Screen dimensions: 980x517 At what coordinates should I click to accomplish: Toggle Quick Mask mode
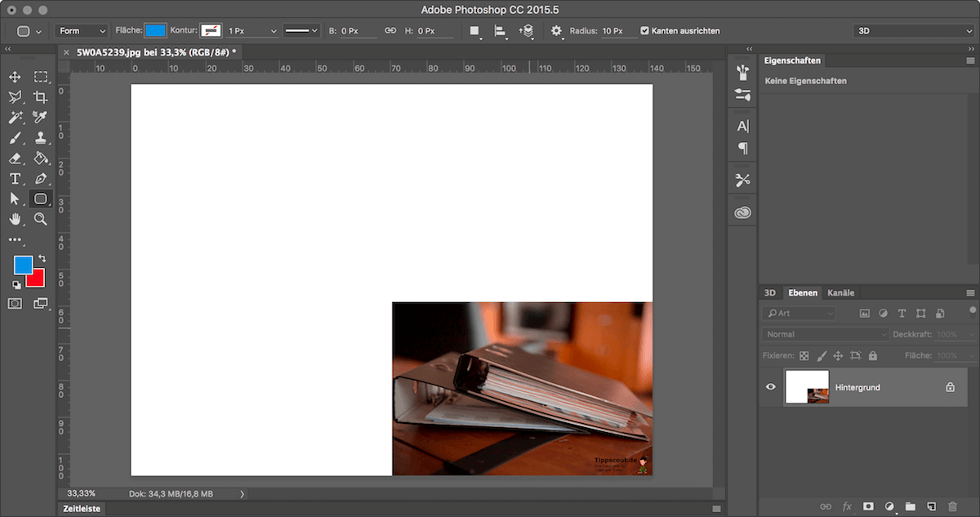(15, 303)
